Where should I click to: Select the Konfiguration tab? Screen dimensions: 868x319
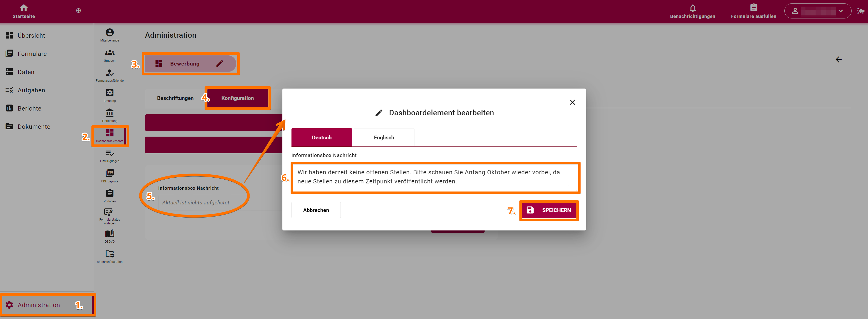[x=238, y=98]
